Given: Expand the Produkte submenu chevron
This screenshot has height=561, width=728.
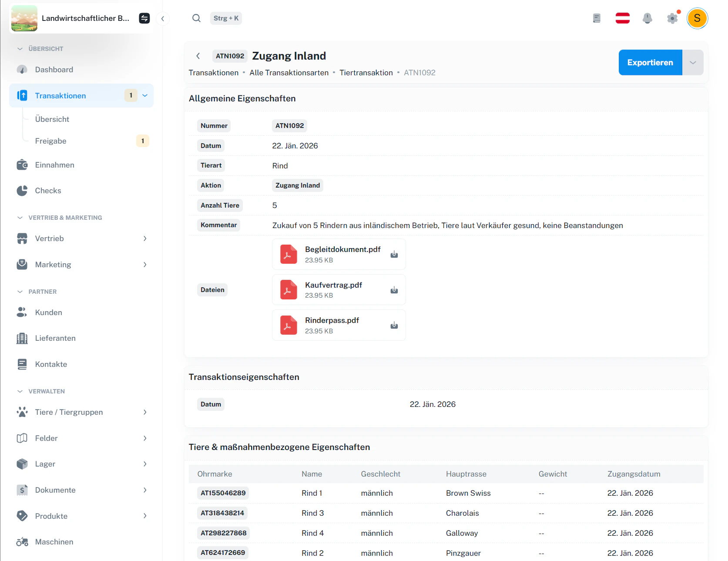Looking at the screenshot, I should click(145, 516).
